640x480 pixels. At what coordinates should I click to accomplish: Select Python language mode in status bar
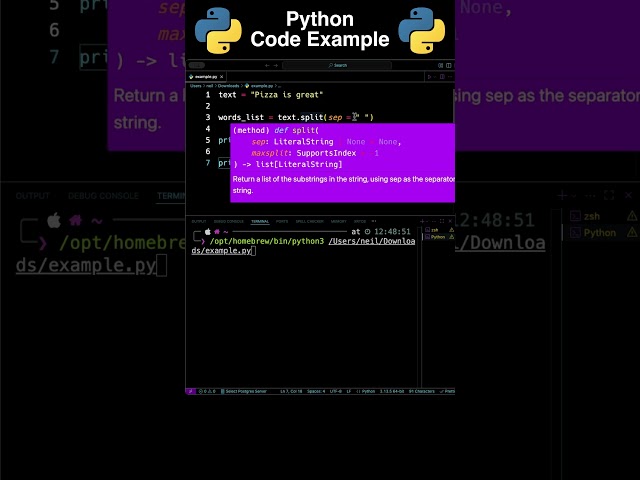pos(366,391)
